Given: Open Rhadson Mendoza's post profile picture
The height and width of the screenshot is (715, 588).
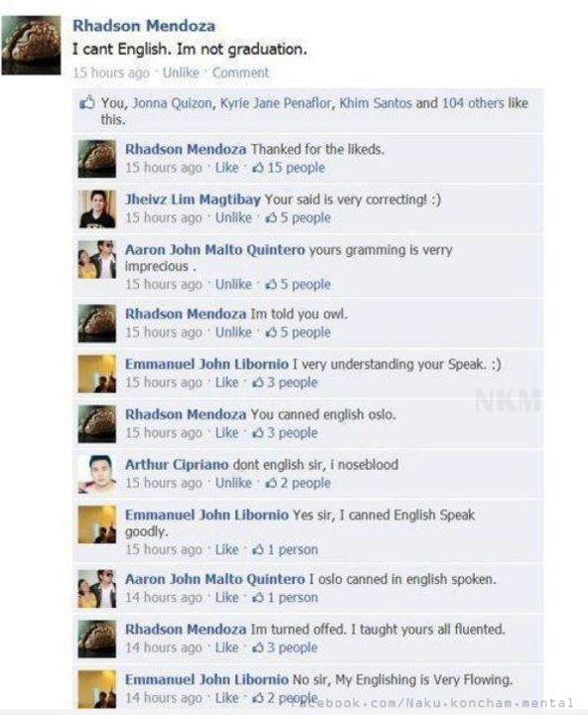Looking at the screenshot, I should tap(31, 45).
